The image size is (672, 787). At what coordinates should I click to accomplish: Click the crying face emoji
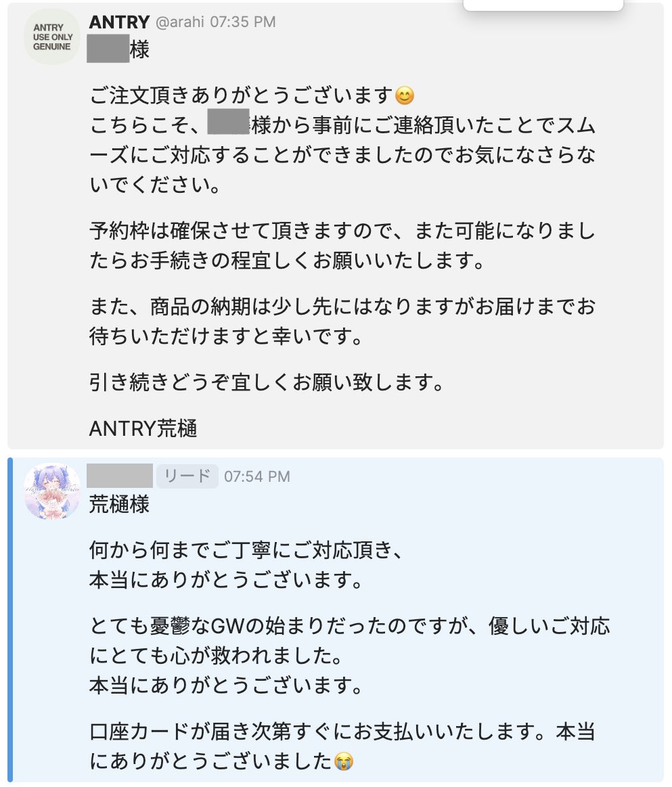click(344, 763)
